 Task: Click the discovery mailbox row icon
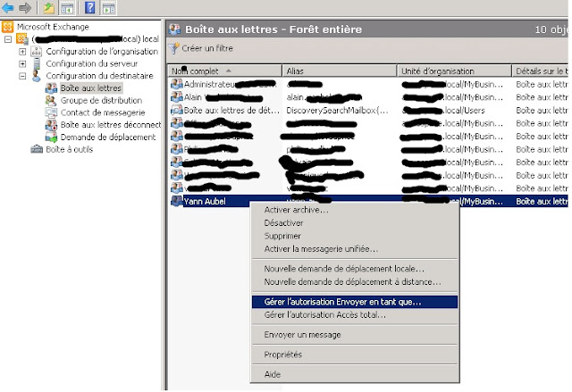tap(177, 110)
